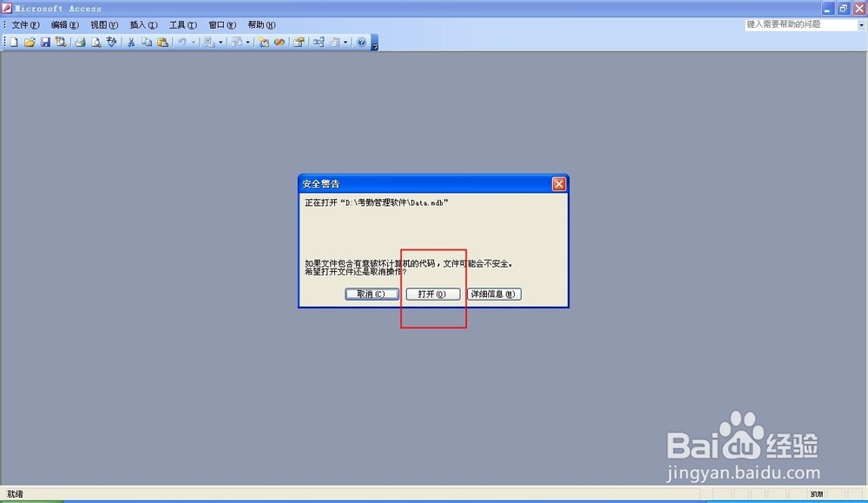Click the 详细信息(M) button
The image size is (868, 503).
pos(495,295)
